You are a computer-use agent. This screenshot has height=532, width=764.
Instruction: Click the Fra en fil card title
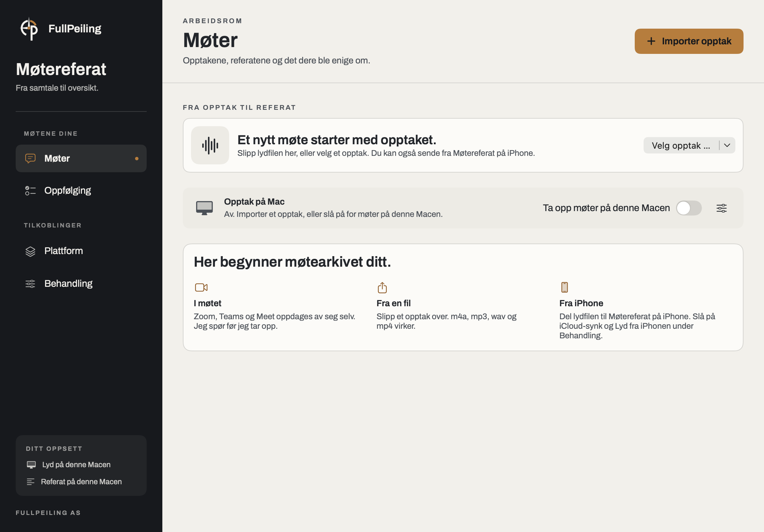point(394,303)
